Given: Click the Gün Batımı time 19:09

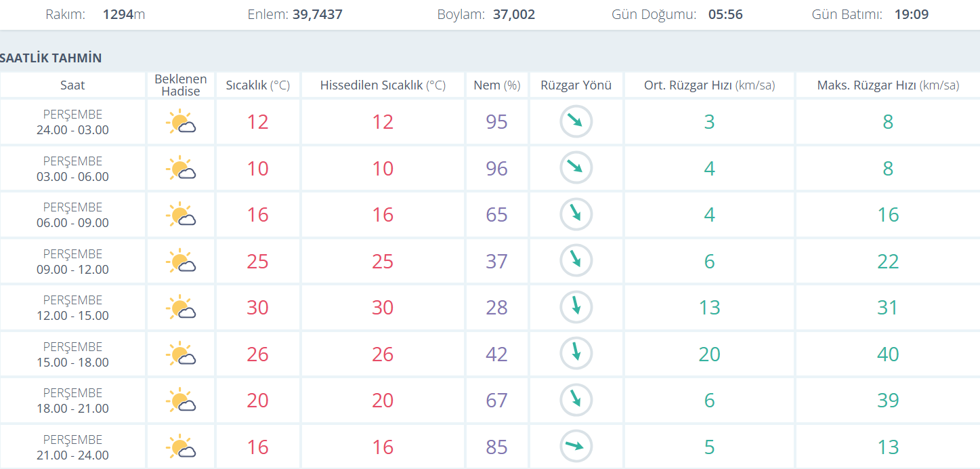Looking at the screenshot, I should (911, 14).
